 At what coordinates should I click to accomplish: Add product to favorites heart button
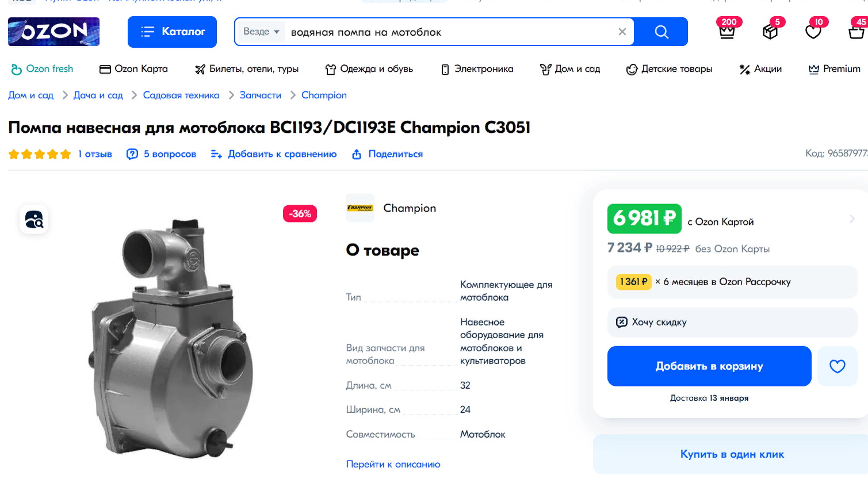(x=837, y=366)
